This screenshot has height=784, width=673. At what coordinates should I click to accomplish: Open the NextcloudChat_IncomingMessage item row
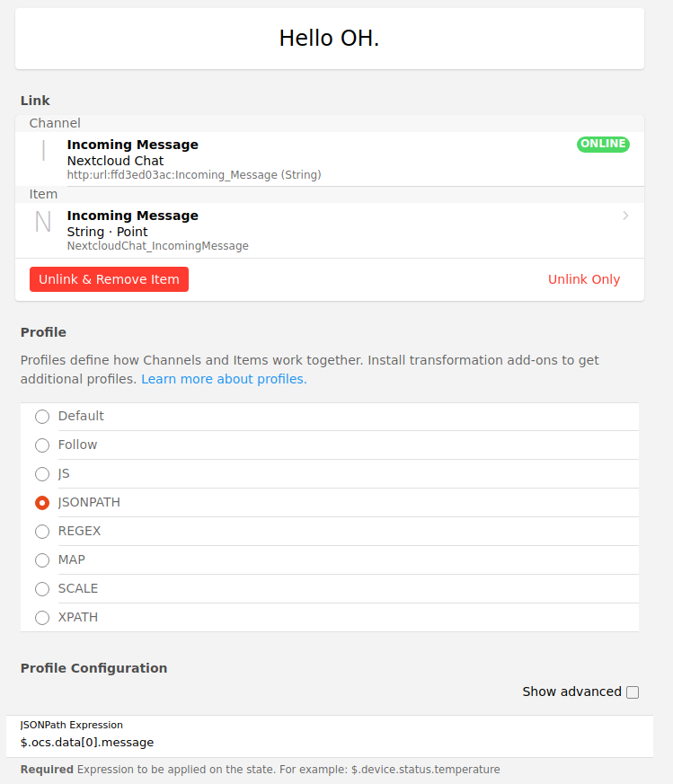point(329,231)
